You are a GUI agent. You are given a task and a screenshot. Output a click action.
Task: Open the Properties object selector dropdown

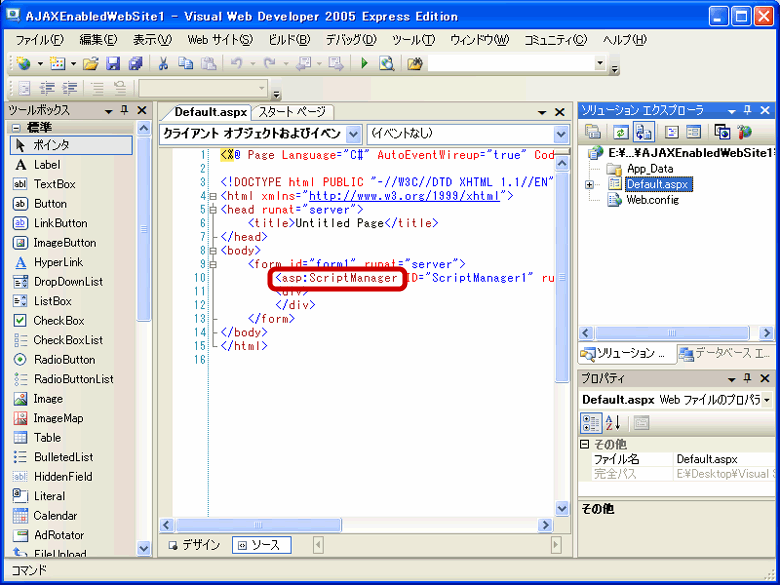tap(767, 399)
